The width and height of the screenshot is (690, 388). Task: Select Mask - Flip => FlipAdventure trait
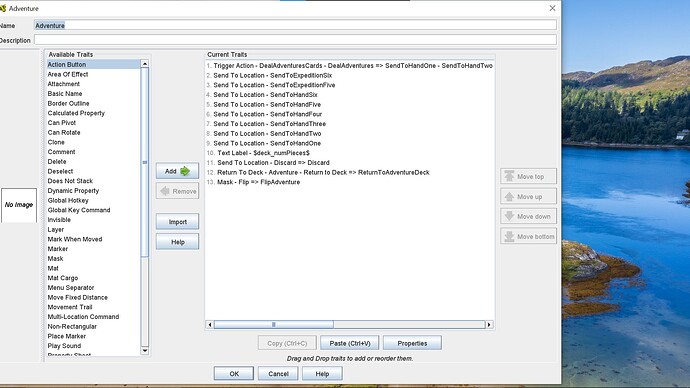[x=350, y=182]
